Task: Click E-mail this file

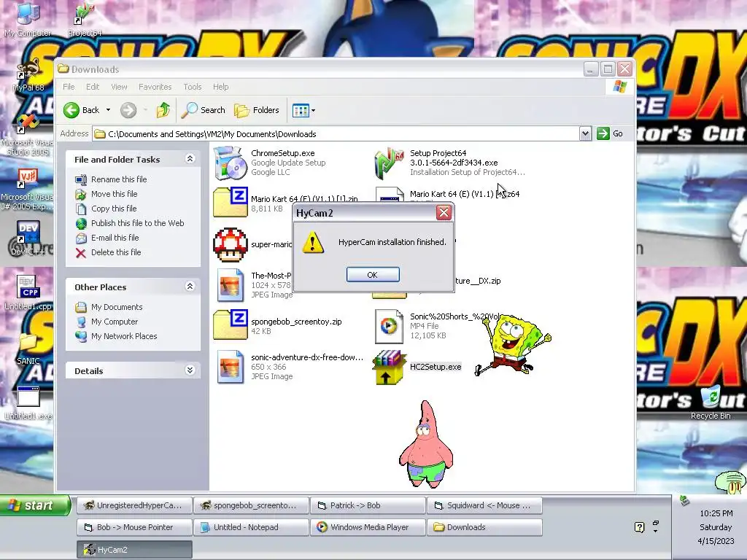Action: 115,238
